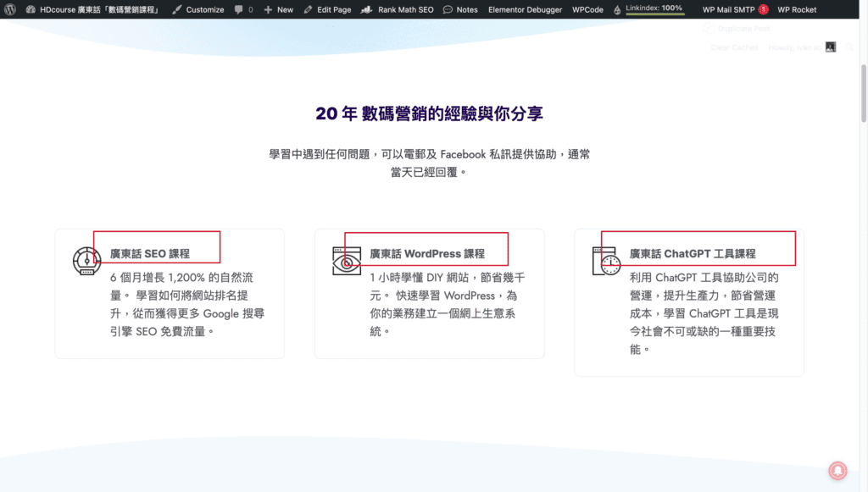Click the eye browser icon of WordPress card

click(x=347, y=261)
